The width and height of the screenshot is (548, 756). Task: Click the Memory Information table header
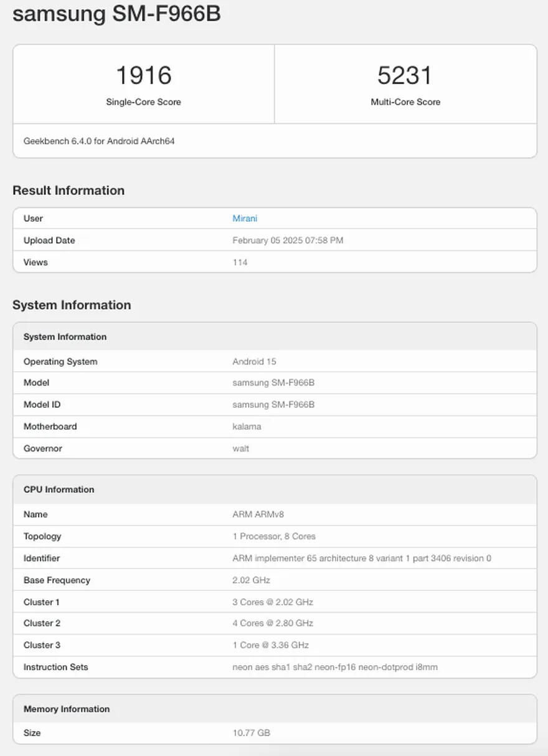(275, 709)
